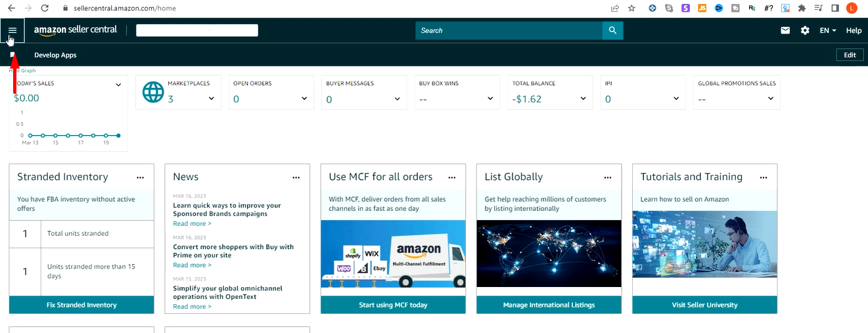Click the -$1.62 total balance value

pos(527,99)
